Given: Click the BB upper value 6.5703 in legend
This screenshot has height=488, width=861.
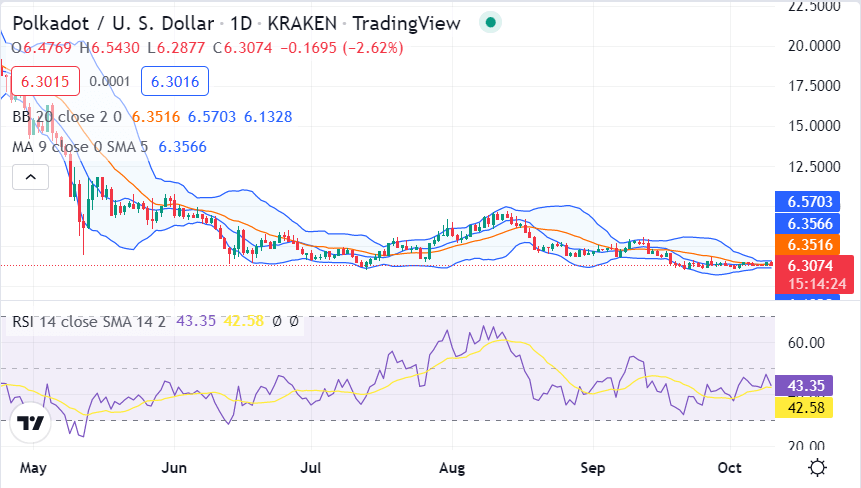Looking at the screenshot, I should point(212,116).
